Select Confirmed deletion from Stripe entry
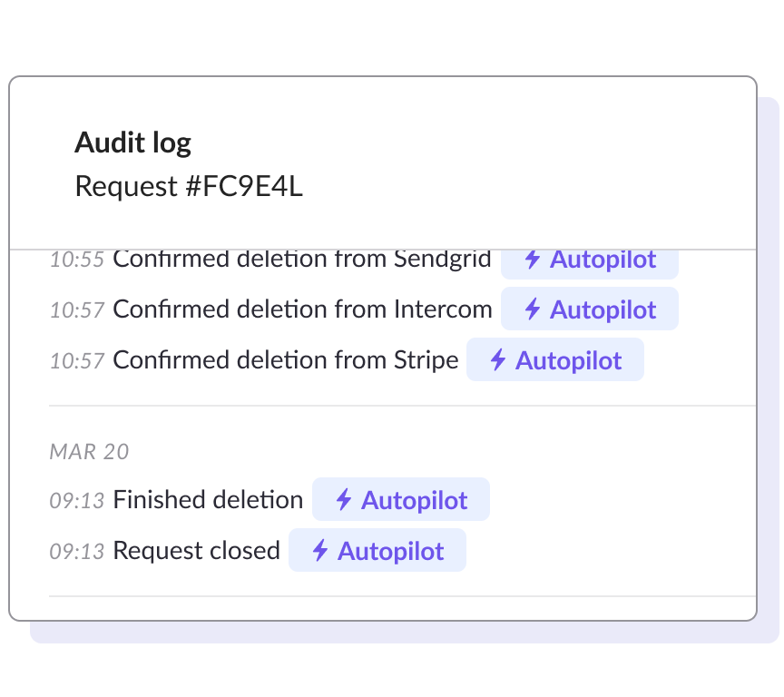This screenshot has height=697, width=784. pos(285,360)
